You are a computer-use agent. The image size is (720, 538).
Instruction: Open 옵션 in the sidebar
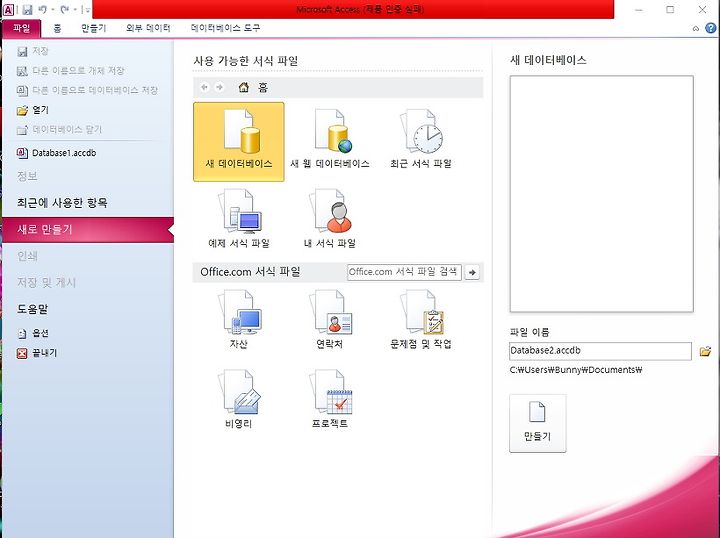33,333
